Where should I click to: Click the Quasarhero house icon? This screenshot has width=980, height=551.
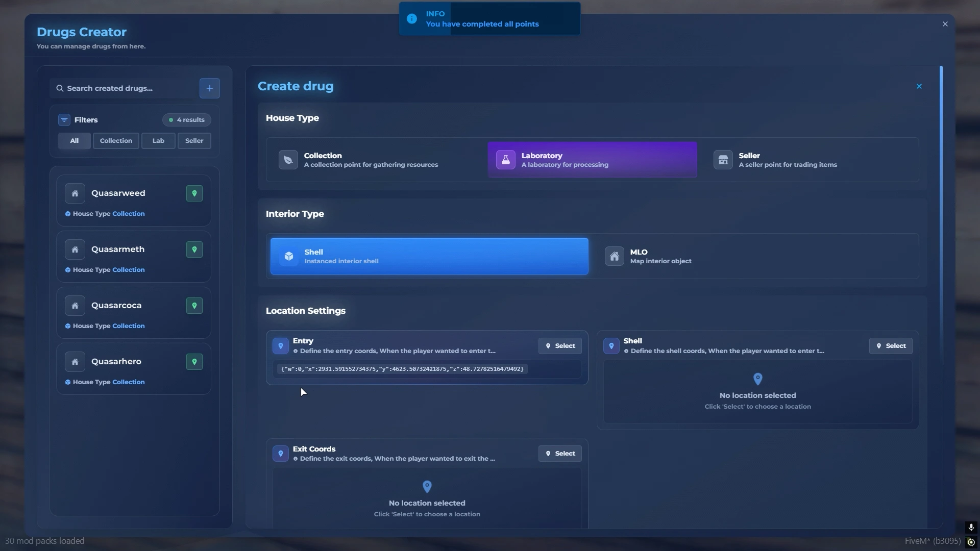75,362
